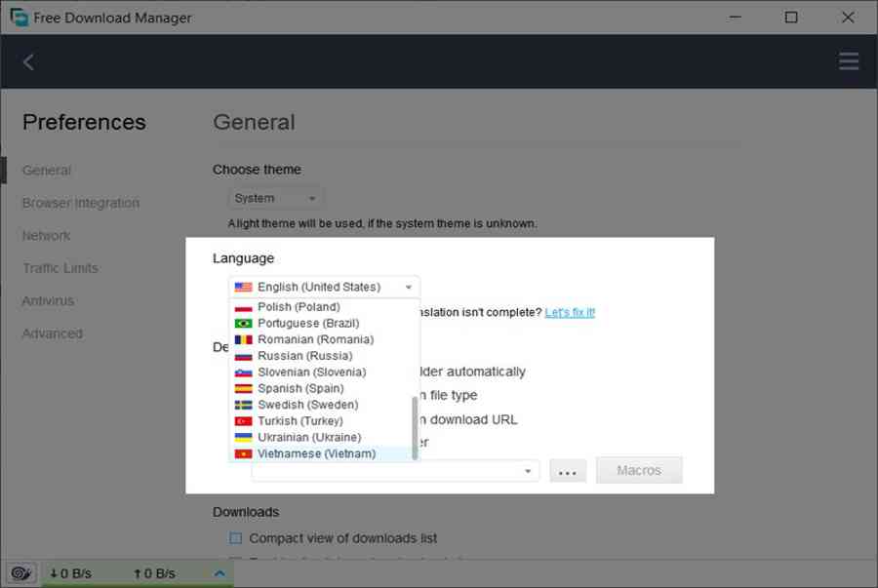Click the Turkey flag icon

pyautogui.click(x=243, y=420)
